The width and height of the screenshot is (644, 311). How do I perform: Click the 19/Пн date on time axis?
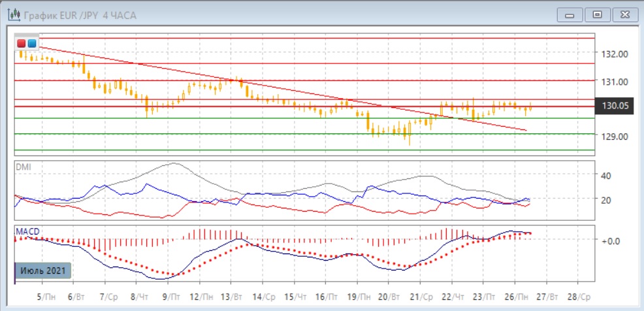click(x=356, y=295)
